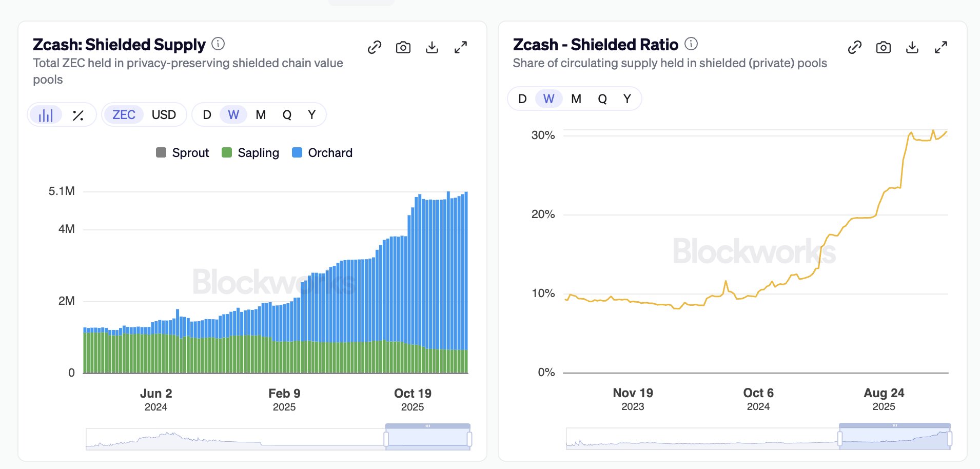Toggle Sprout series in legend

click(x=183, y=153)
